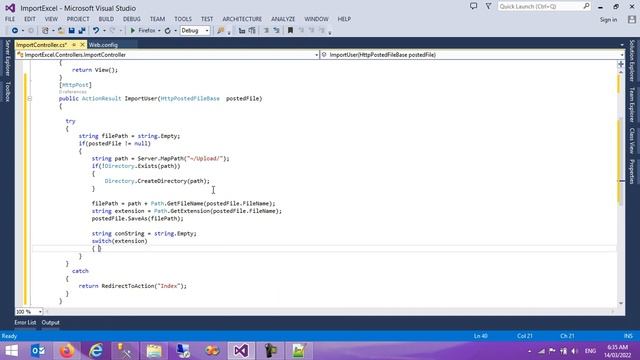Click the Refresh browser link icon
Screen dimensions: 640x360
[x=167, y=31]
